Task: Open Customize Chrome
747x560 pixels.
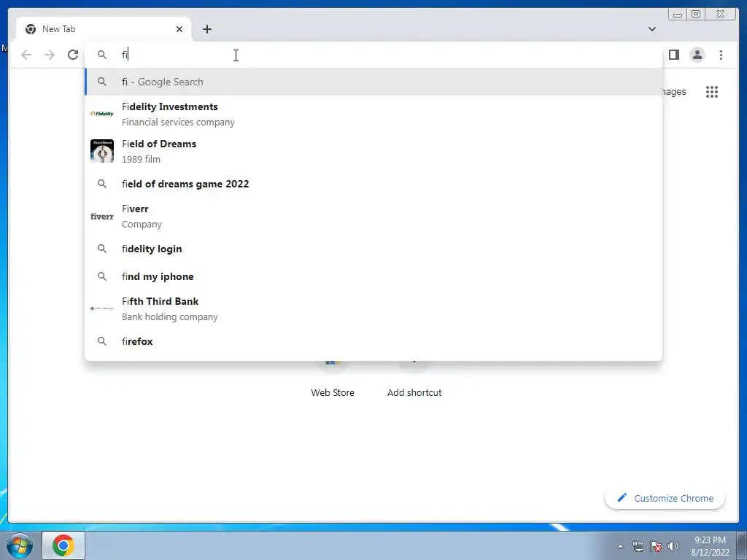Action: click(x=665, y=498)
